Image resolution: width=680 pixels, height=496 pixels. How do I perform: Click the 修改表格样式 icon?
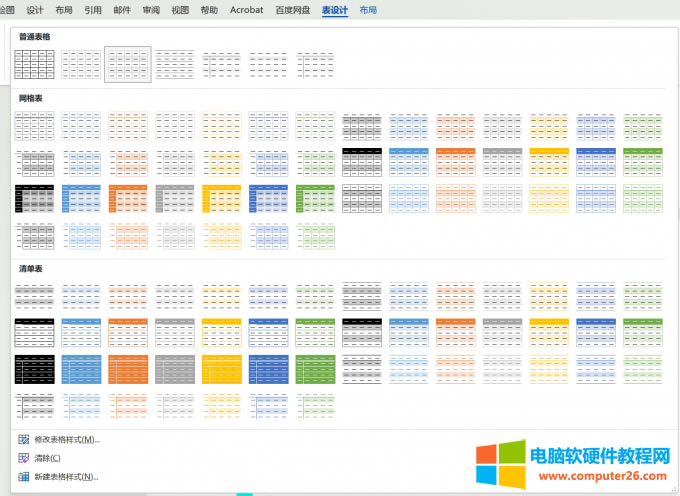(23, 440)
